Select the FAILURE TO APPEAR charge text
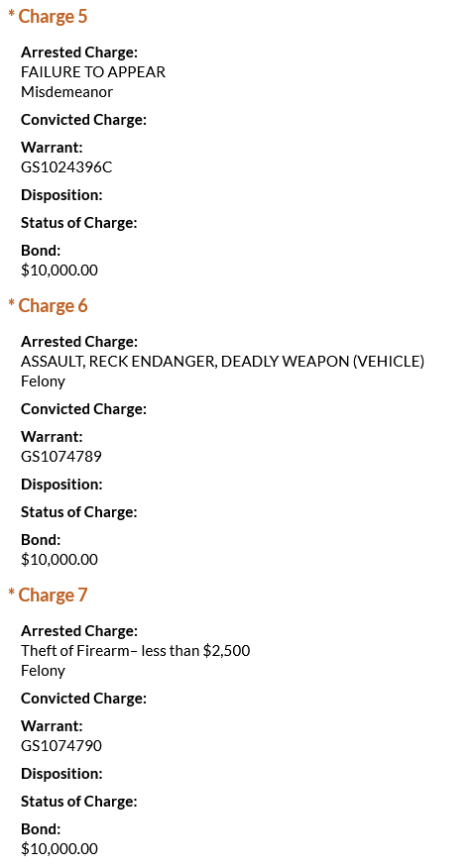 coord(93,72)
